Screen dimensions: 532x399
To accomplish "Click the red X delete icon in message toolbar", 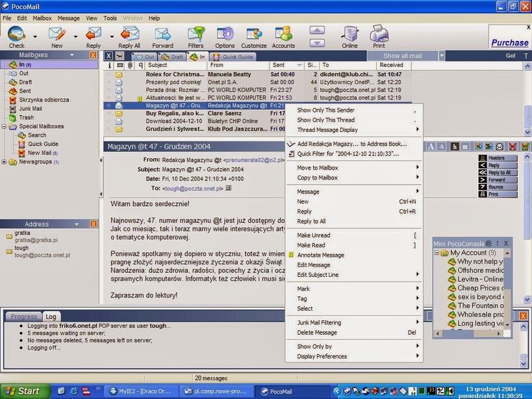I will click(513, 147).
